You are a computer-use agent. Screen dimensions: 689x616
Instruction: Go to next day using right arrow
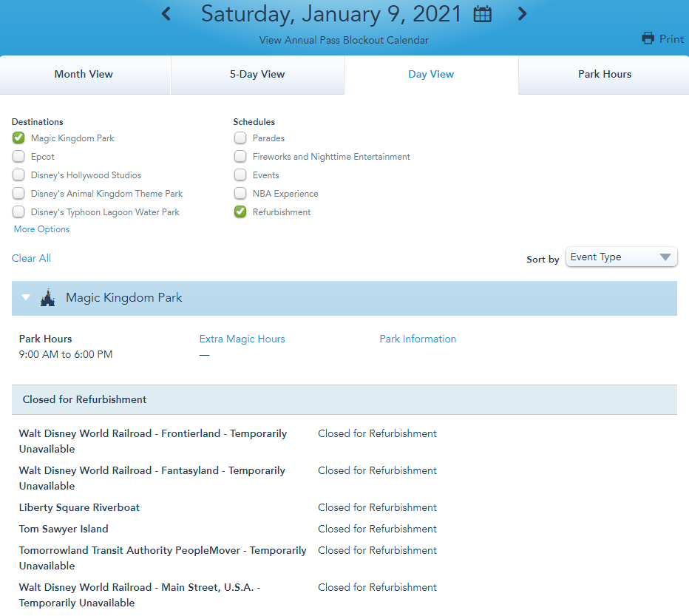click(x=522, y=14)
